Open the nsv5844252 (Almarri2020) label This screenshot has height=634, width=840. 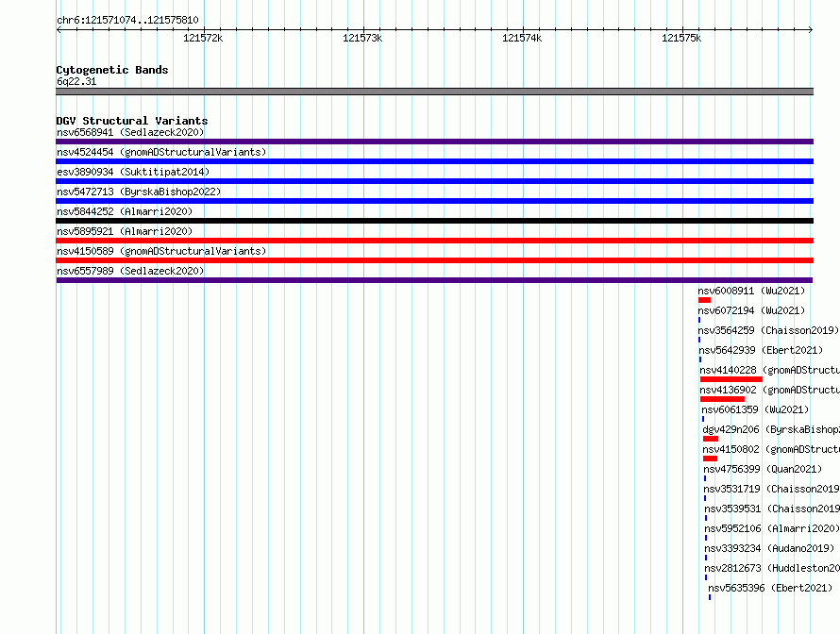125,211
